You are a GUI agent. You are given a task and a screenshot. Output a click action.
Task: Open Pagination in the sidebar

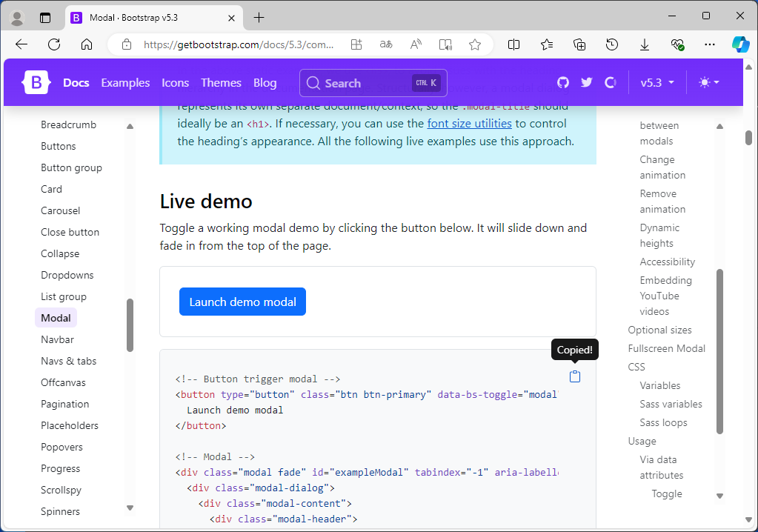[64, 404]
